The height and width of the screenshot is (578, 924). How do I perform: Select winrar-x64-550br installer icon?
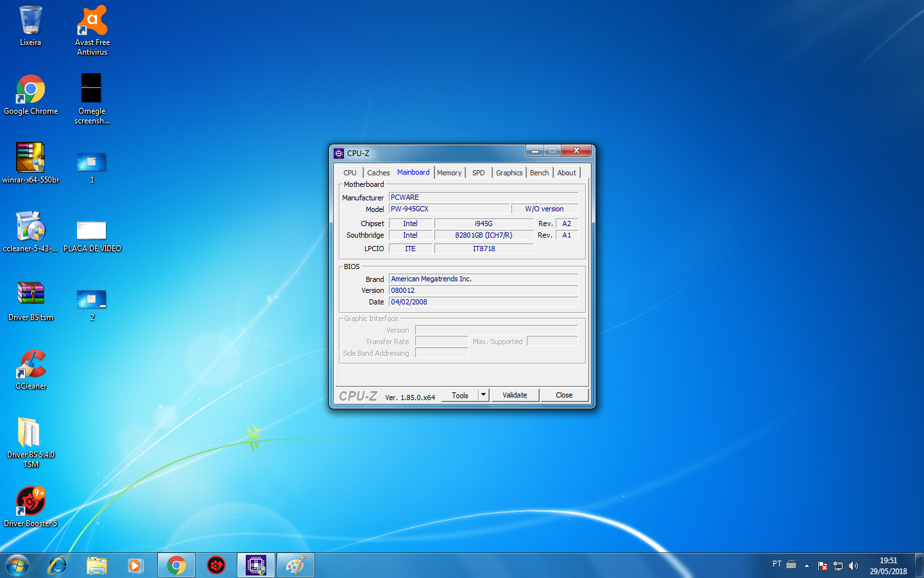click(x=30, y=163)
